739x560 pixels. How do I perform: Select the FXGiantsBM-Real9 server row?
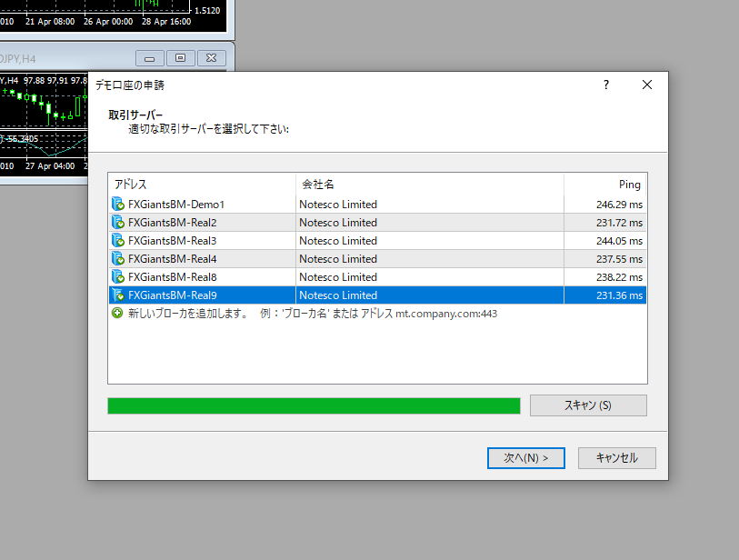pyautogui.click(x=377, y=295)
